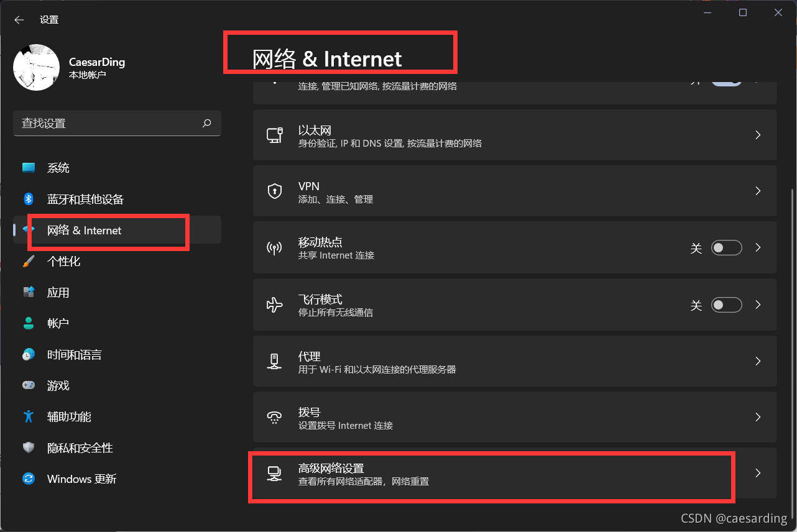Select the 游戏 controller icon
This screenshot has height=532, width=797.
pyautogui.click(x=29, y=385)
